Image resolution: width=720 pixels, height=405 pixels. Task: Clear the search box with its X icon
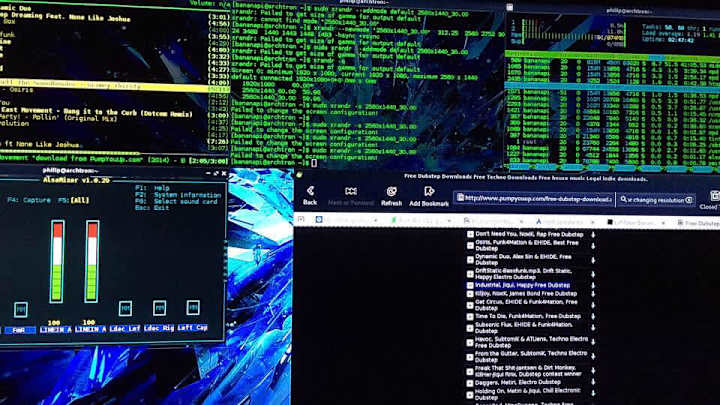click(689, 200)
